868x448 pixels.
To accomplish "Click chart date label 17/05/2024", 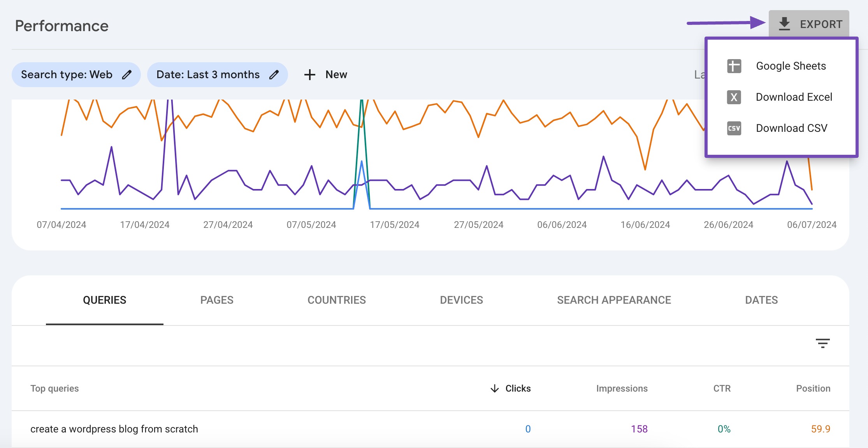I will 395,225.
